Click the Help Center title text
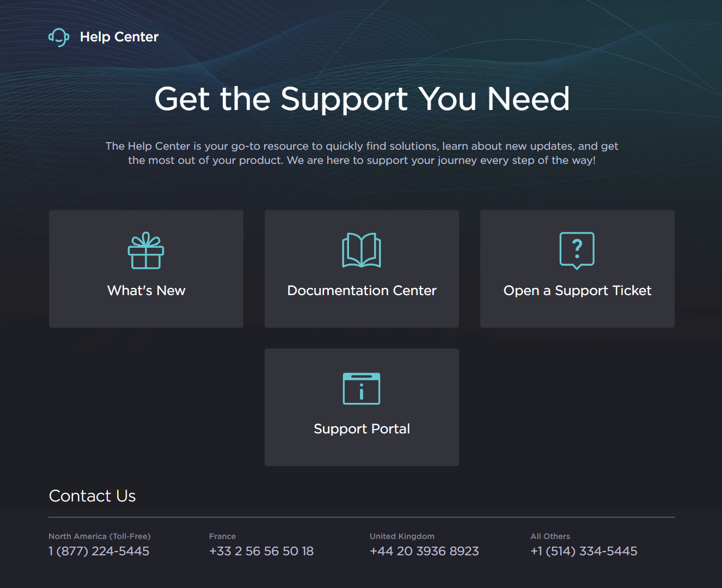This screenshot has width=722, height=588. 119,37
